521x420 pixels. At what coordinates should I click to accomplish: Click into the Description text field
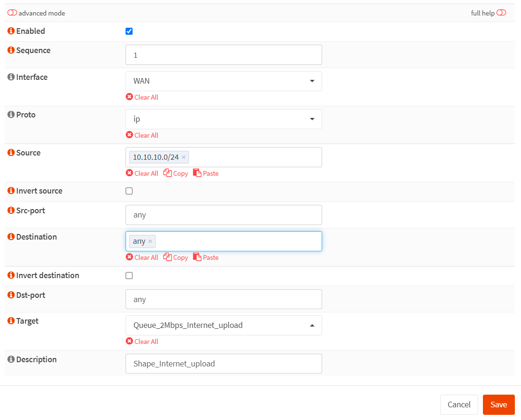(223, 364)
